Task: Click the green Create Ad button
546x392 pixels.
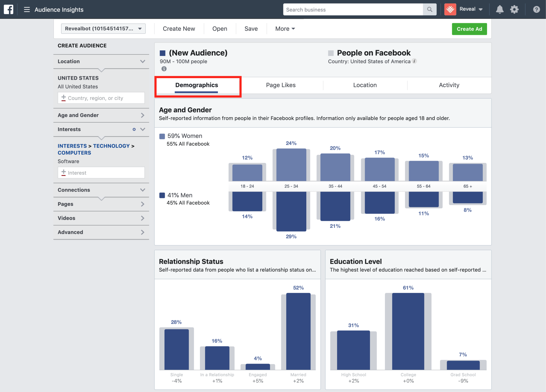Action: click(469, 29)
